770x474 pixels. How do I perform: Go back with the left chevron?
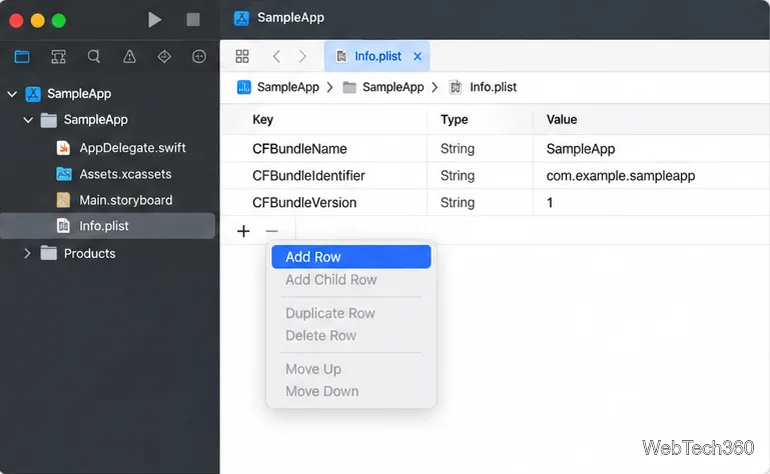tap(276, 56)
